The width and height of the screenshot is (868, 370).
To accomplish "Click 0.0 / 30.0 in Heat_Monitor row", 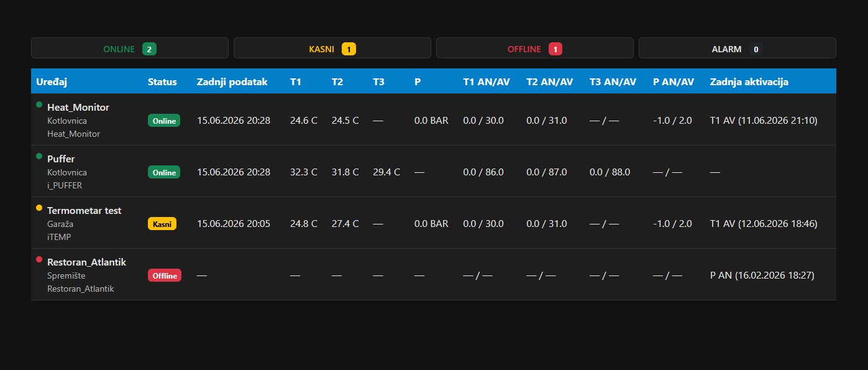I will (483, 120).
